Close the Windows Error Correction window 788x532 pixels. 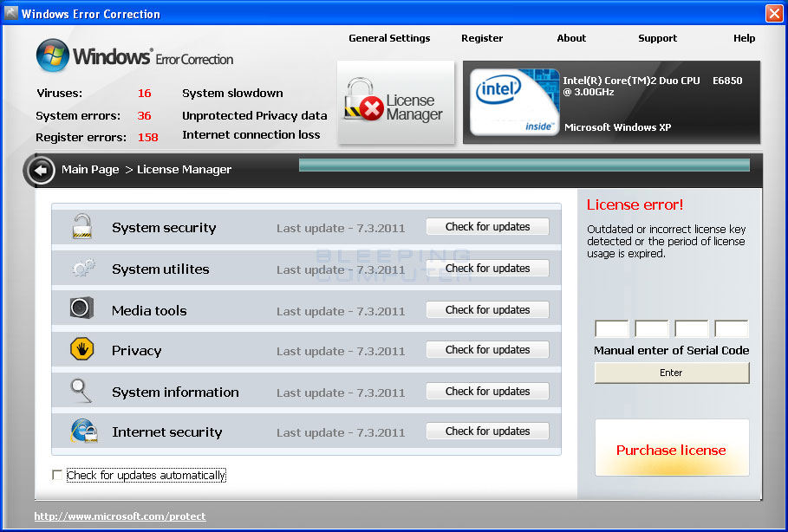tap(774, 14)
